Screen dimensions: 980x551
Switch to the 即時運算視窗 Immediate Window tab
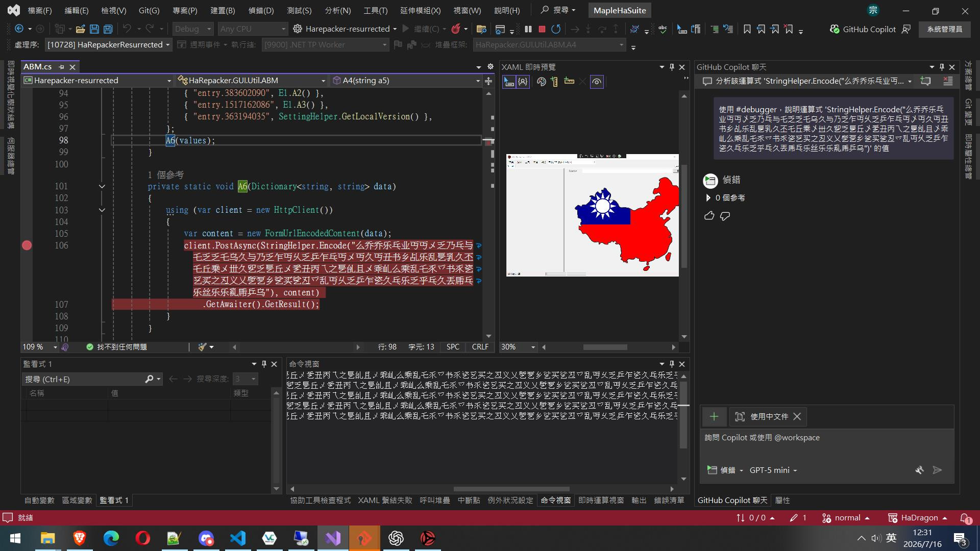pyautogui.click(x=601, y=500)
